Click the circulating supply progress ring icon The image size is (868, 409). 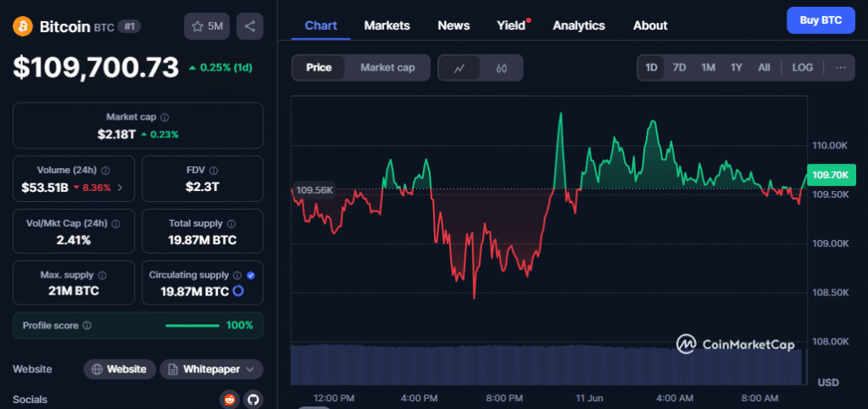point(238,291)
